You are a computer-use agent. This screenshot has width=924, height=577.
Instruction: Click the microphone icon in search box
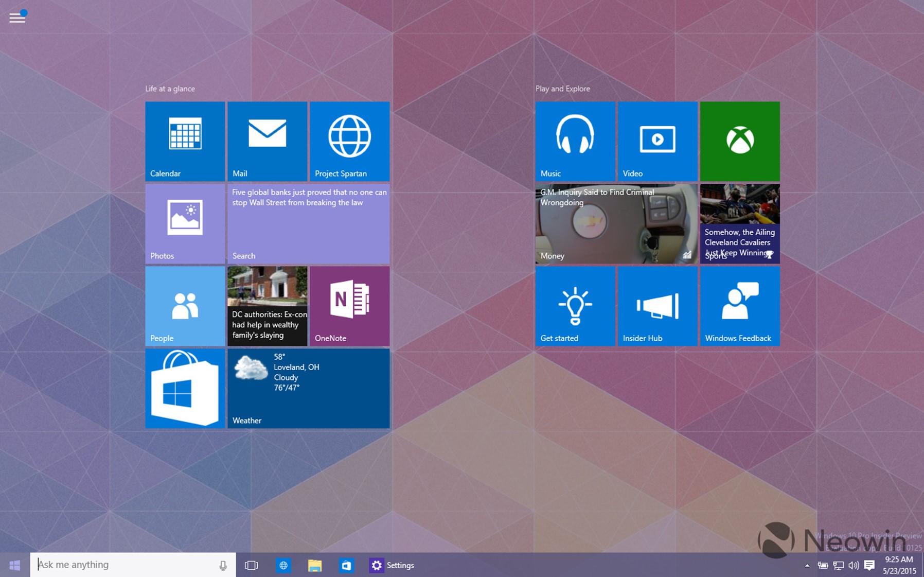coord(223,565)
